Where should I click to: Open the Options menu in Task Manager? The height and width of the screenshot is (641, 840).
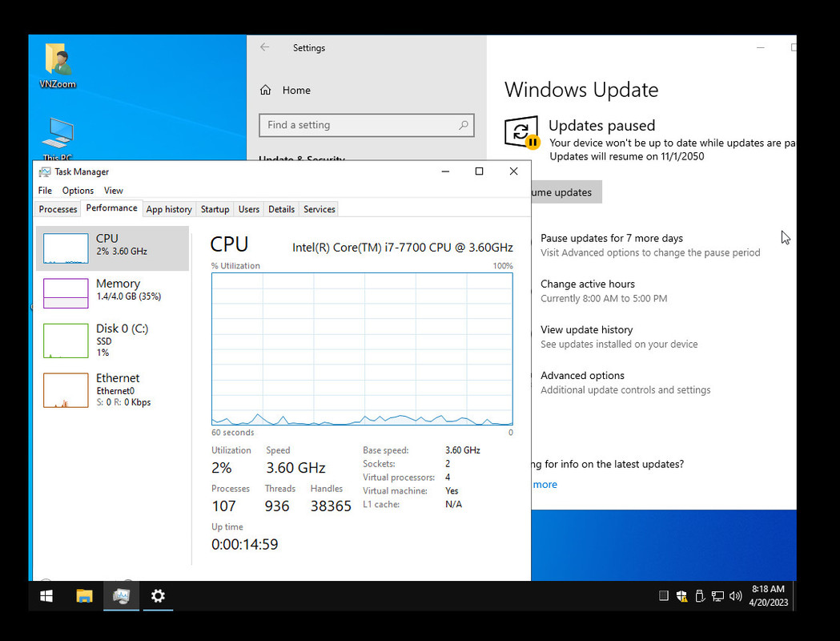pos(78,190)
